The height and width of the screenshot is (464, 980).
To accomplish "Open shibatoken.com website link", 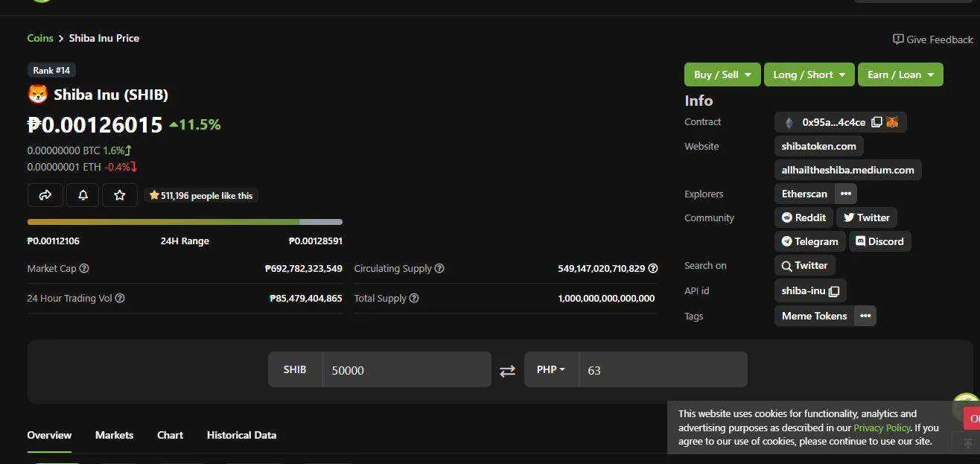I will [x=819, y=146].
